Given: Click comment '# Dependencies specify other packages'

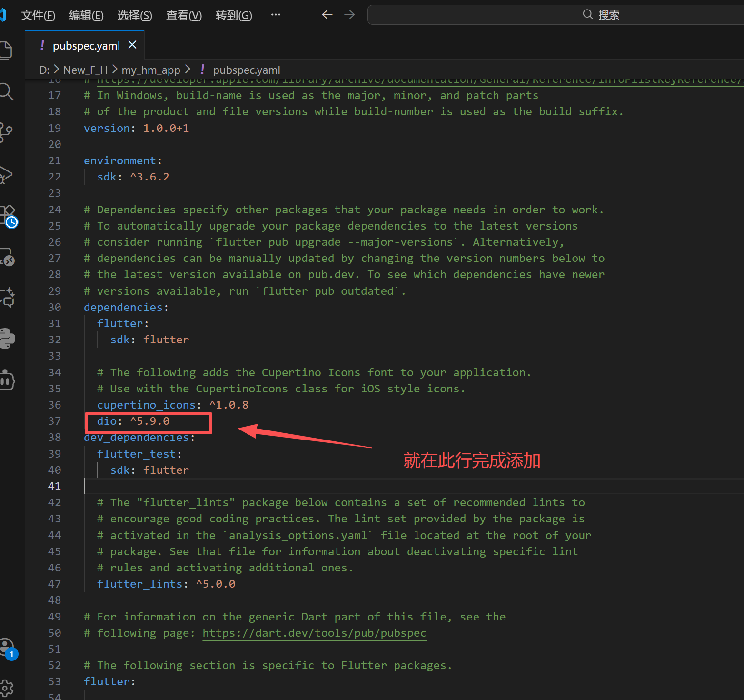Looking at the screenshot, I should pos(344,210).
